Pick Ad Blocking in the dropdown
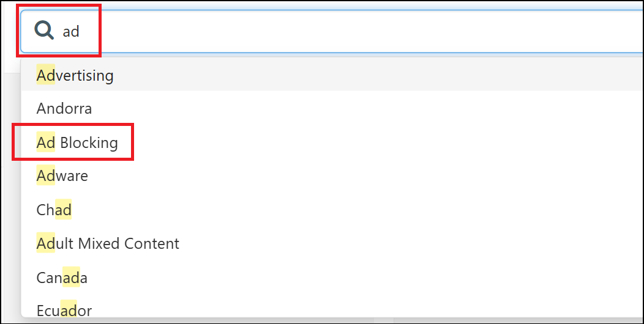This screenshot has width=644, height=324. [x=331, y=142]
